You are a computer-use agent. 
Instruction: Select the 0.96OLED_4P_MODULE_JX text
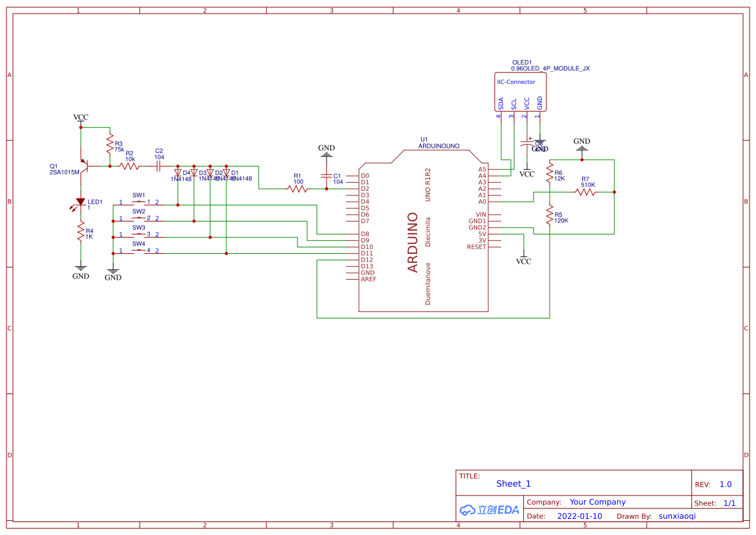(550, 68)
